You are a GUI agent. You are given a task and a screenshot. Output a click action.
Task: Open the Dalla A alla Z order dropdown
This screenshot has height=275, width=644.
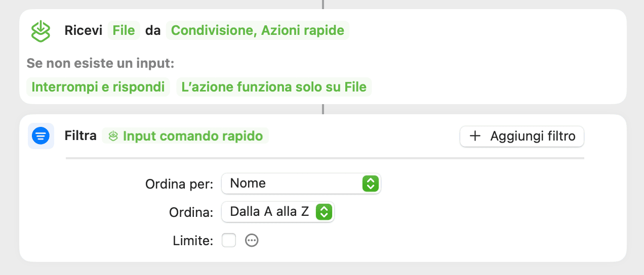click(278, 212)
